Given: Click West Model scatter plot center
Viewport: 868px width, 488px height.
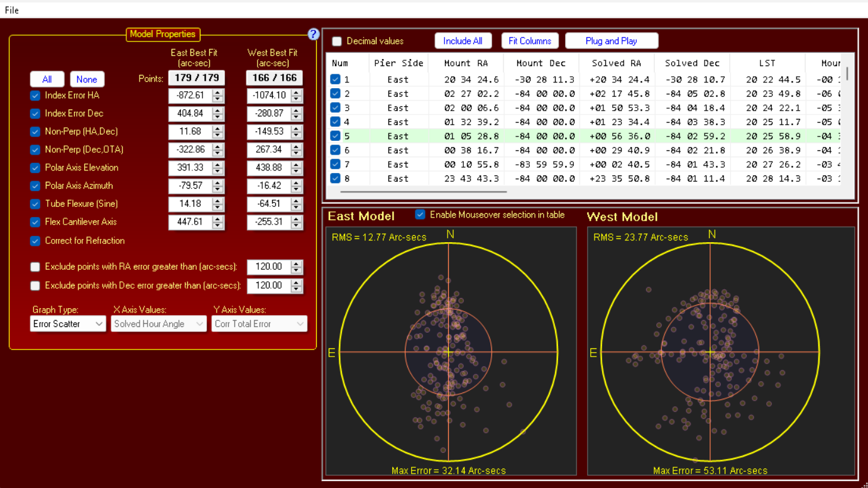Looking at the screenshot, I should (x=710, y=352).
